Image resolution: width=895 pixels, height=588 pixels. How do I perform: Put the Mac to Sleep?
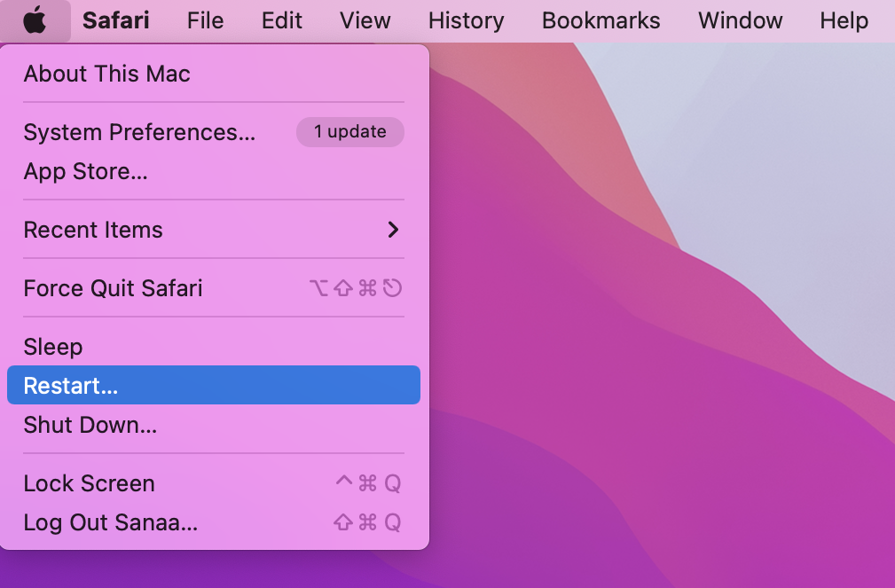point(214,347)
